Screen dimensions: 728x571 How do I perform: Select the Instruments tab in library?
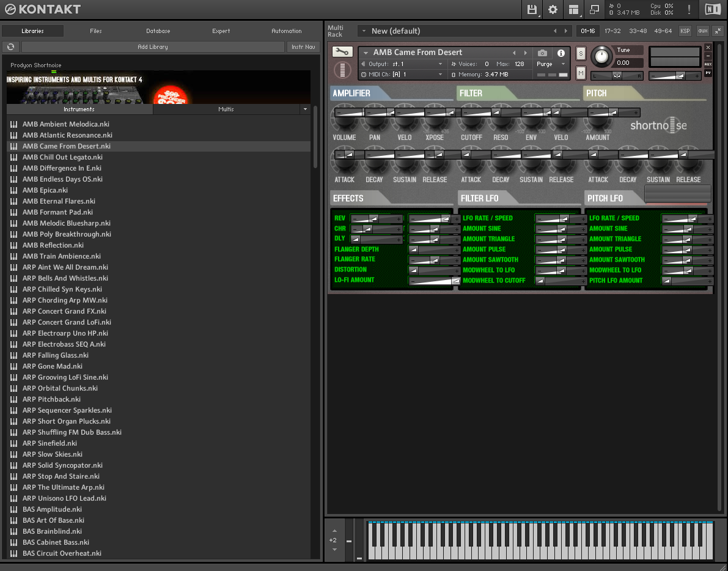(x=79, y=109)
